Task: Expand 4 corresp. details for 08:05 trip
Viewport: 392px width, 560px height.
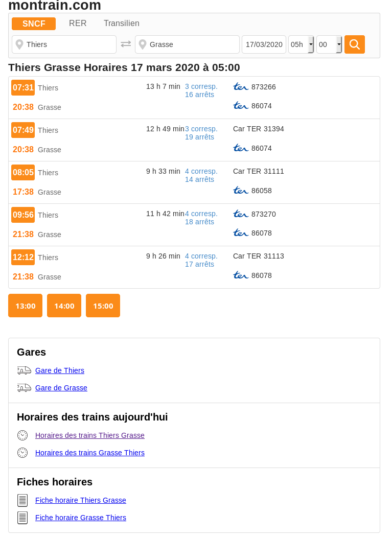Action: point(201,172)
